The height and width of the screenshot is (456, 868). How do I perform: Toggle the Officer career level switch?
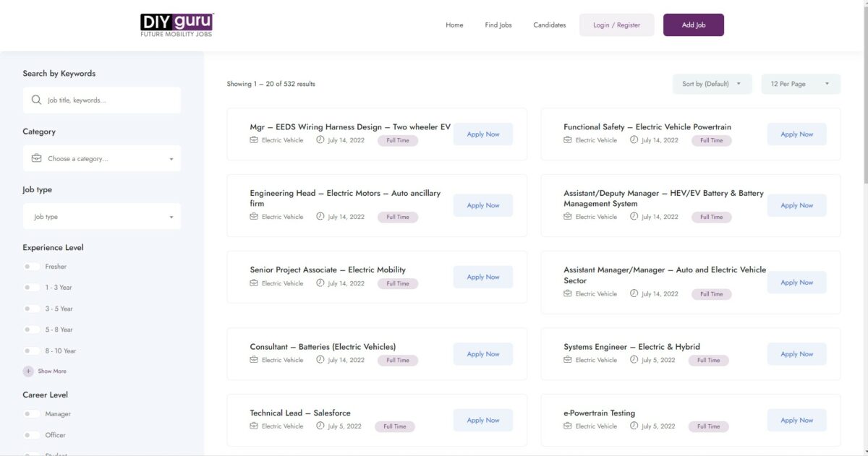[x=31, y=435]
